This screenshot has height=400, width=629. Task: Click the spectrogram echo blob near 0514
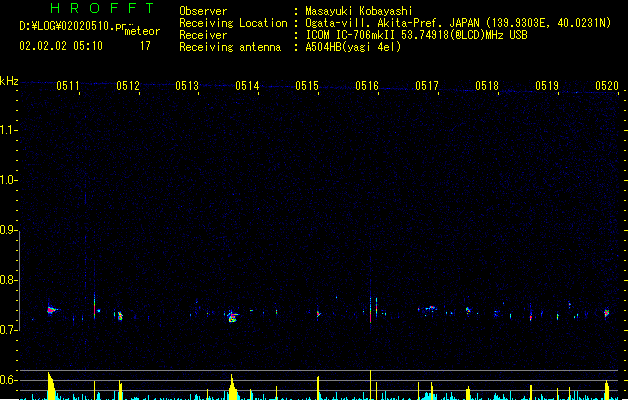click(232, 317)
